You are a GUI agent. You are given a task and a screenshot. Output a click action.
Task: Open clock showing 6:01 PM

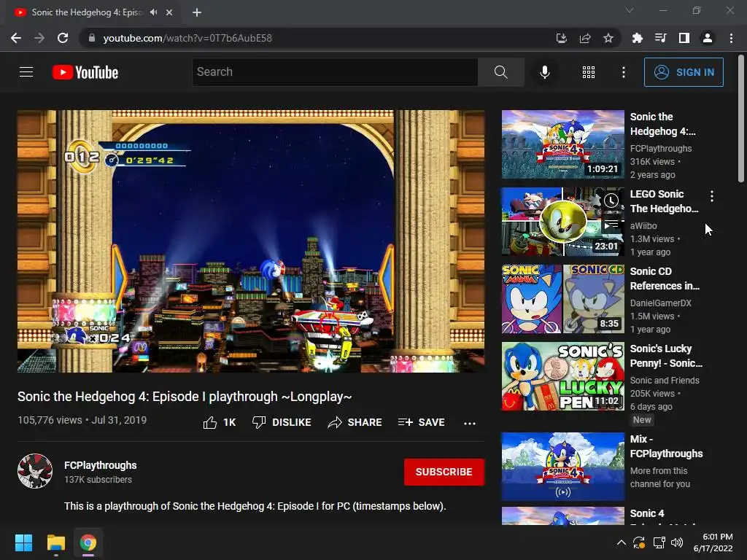(713, 542)
